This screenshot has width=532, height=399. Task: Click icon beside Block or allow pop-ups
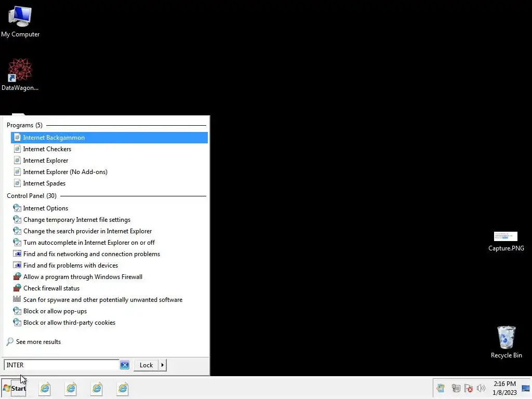pyautogui.click(x=17, y=311)
